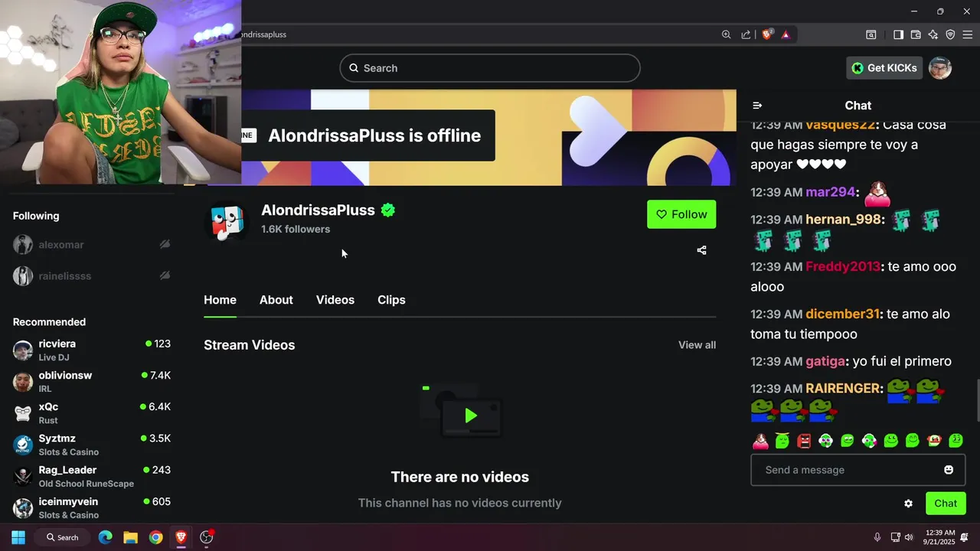
Task: Insert the pink dog emote in the quick emote row
Action: point(760,441)
